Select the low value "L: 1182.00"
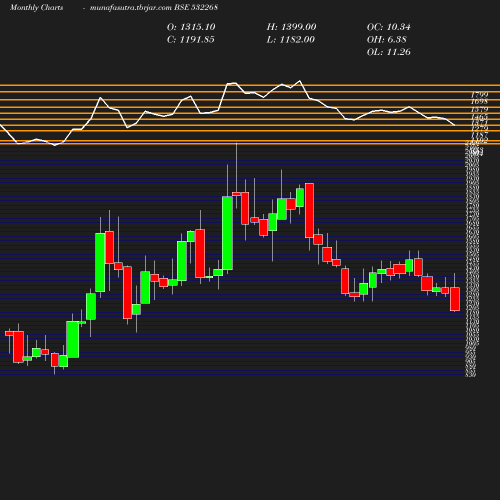 [x=291, y=40]
